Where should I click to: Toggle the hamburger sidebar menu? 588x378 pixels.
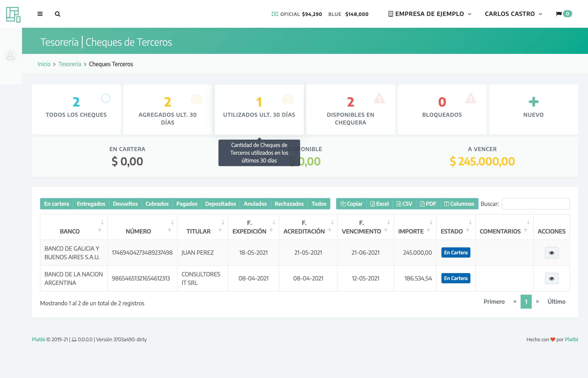click(x=40, y=14)
